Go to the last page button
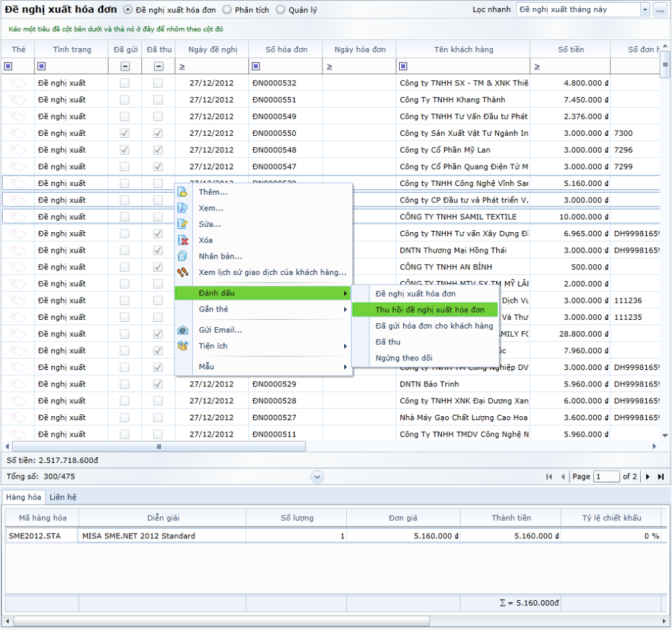 tap(660, 477)
